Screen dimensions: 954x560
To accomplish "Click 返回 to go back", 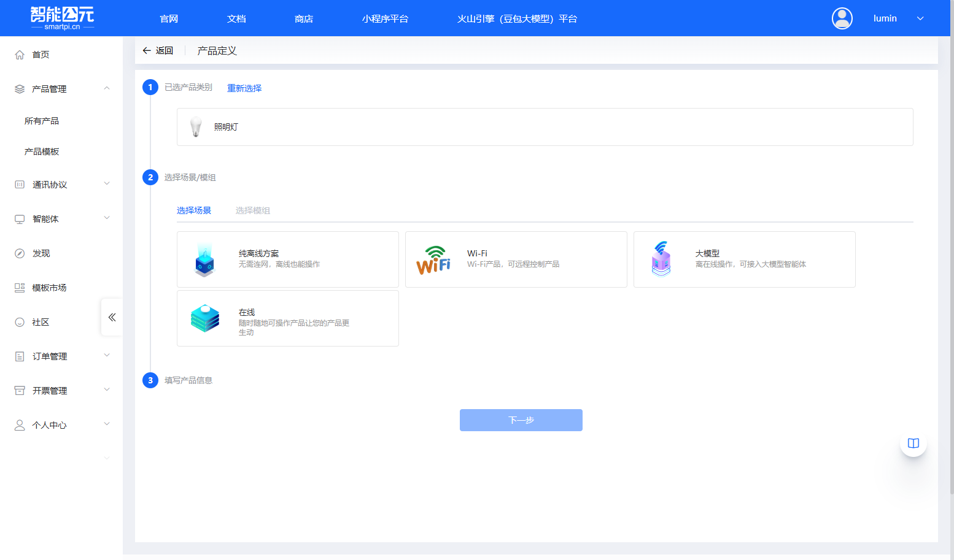I will click(x=158, y=50).
